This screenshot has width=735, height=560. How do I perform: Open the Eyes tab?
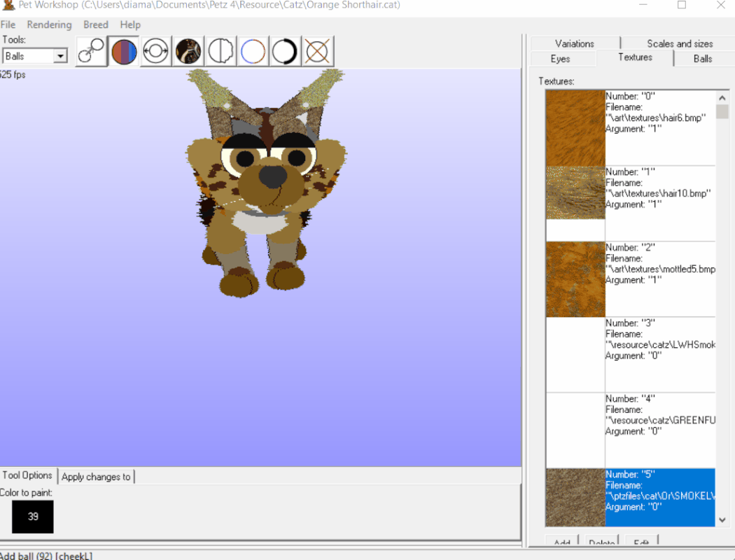click(560, 59)
